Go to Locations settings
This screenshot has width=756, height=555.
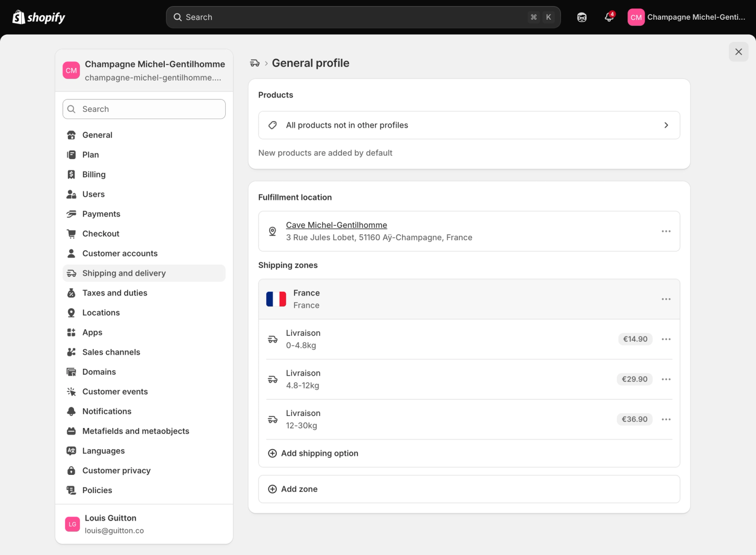[144, 313]
